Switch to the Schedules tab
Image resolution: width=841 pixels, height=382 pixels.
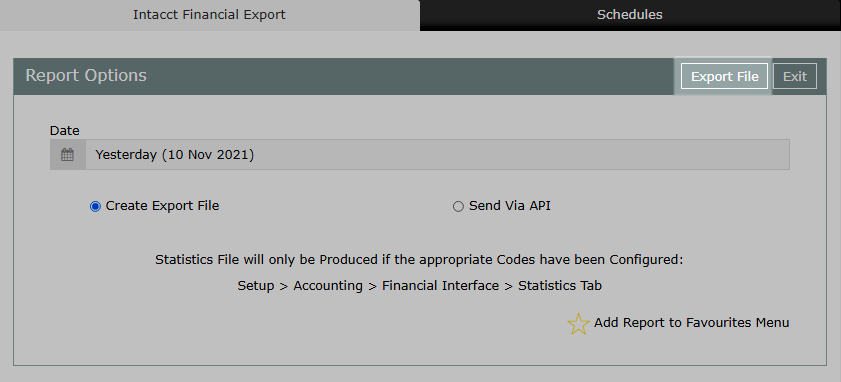click(x=630, y=15)
